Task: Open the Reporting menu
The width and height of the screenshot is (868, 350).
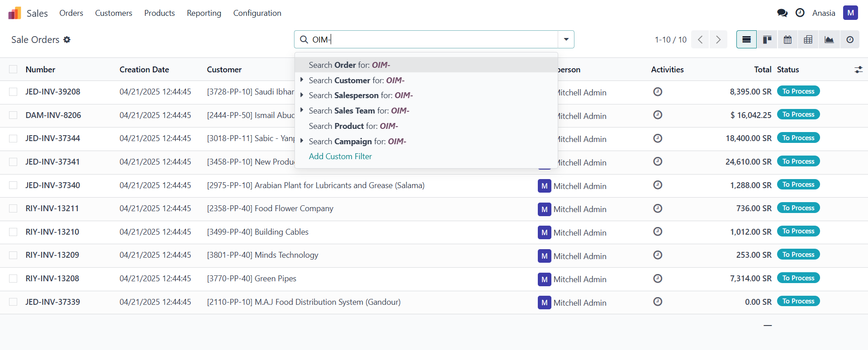Action: coord(204,13)
